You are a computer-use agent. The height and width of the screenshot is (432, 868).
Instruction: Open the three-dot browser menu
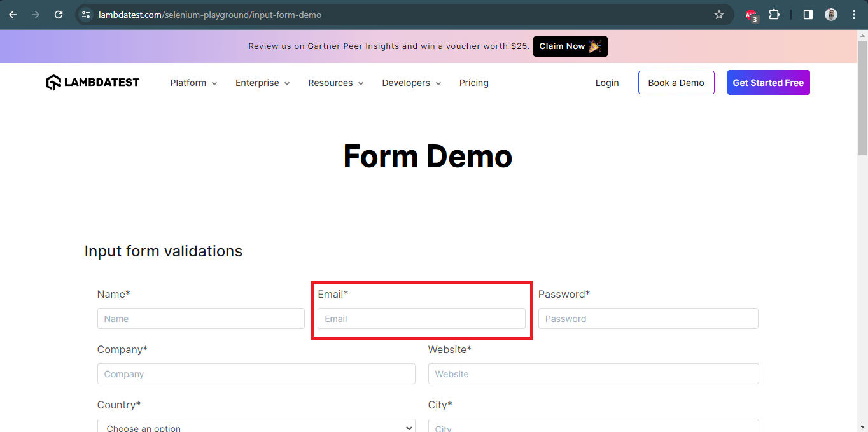pos(854,15)
